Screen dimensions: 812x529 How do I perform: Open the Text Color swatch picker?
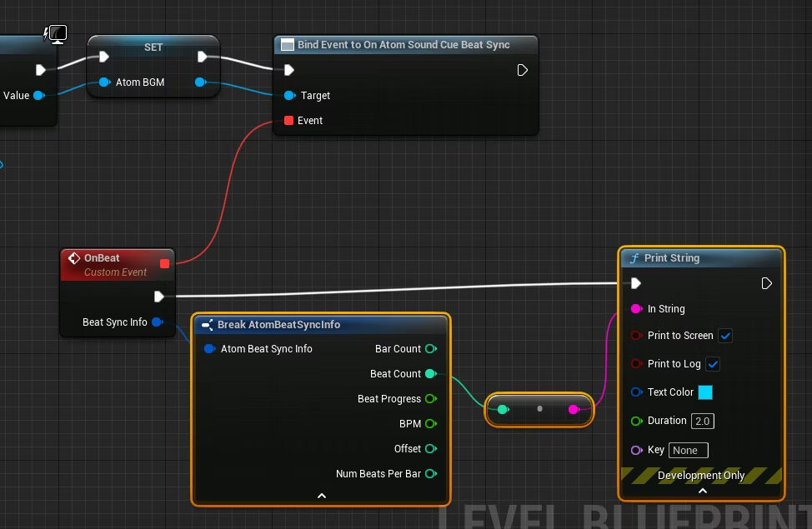tap(705, 392)
